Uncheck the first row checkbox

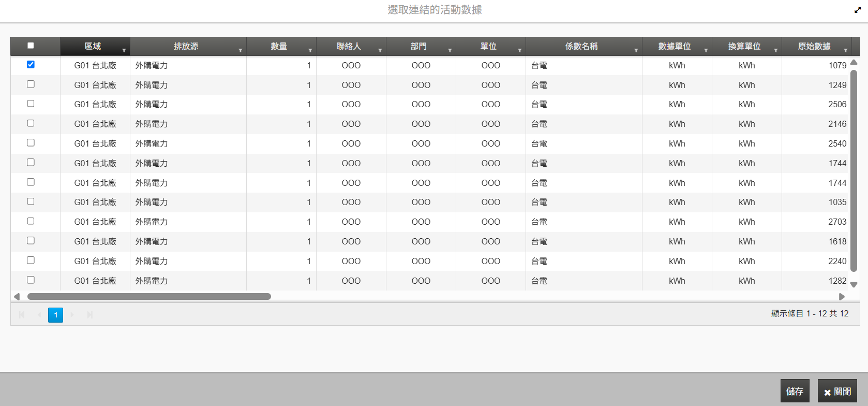pyautogui.click(x=31, y=64)
